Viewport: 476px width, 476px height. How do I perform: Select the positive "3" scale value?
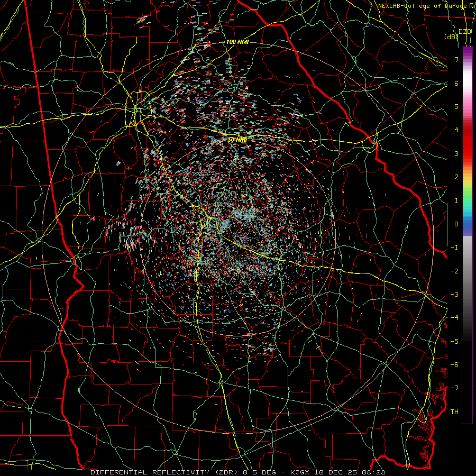coord(456,153)
